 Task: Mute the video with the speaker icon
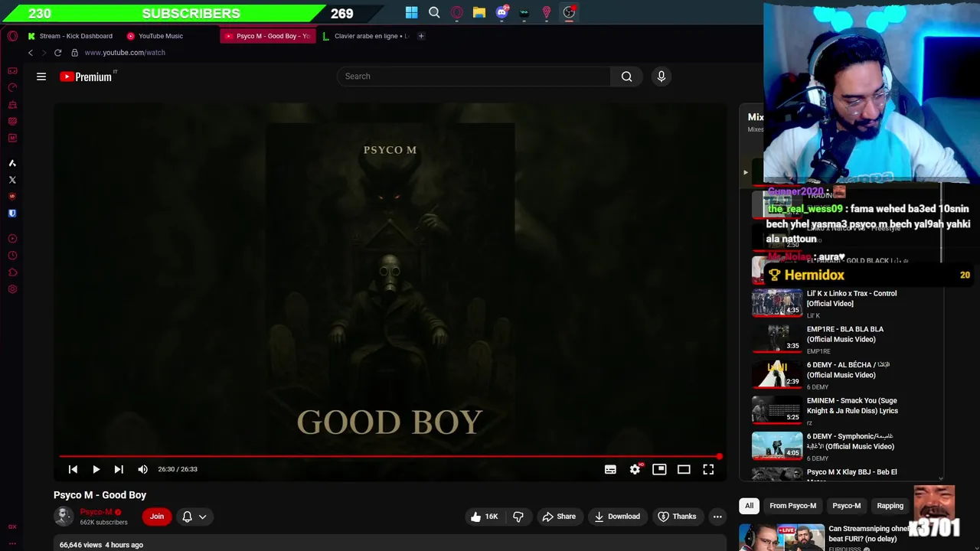[142, 469]
